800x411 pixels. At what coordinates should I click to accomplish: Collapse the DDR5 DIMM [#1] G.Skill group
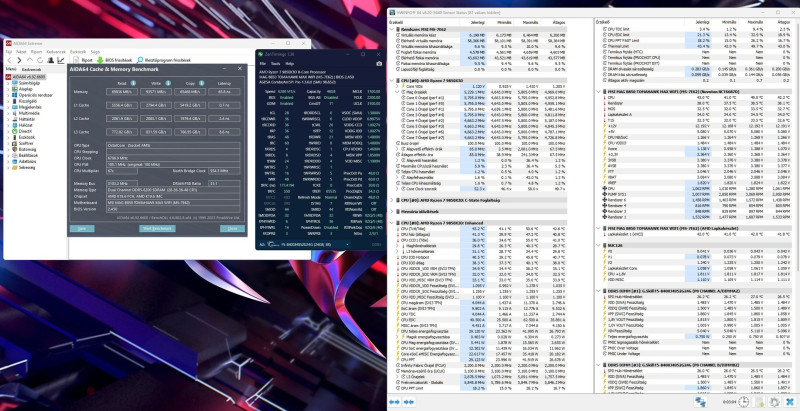[x=598, y=291]
